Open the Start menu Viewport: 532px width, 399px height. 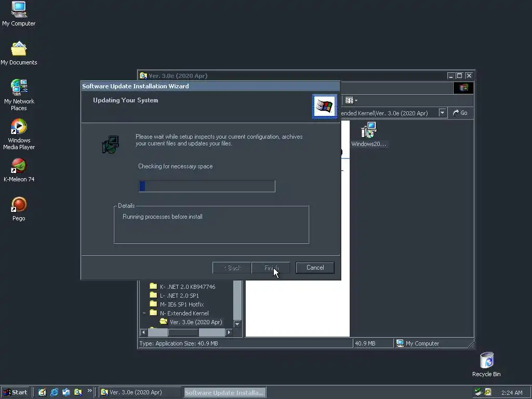pyautogui.click(x=15, y=392)
